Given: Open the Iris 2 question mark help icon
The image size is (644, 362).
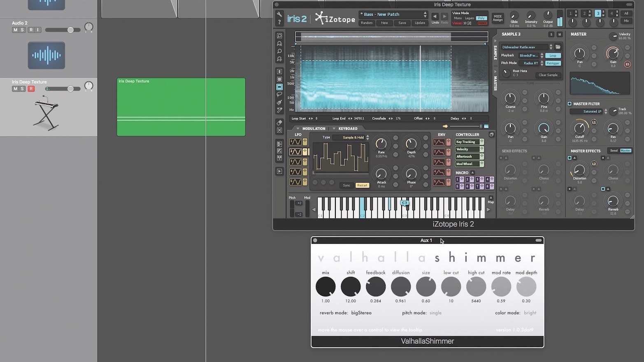Looking at the screenshot, I should point(279,22).
